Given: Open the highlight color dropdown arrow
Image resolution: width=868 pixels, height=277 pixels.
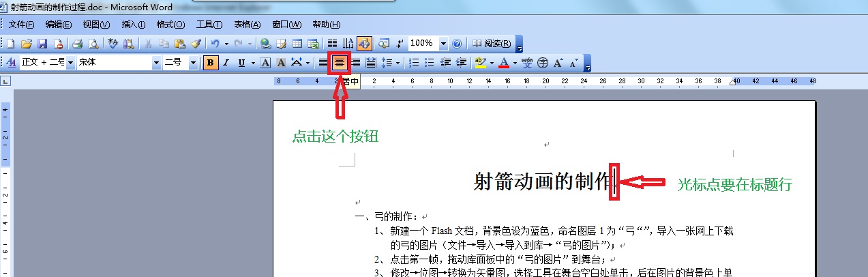Looking at the screenshot, I should pyautogui.click(x=491, y=63).
